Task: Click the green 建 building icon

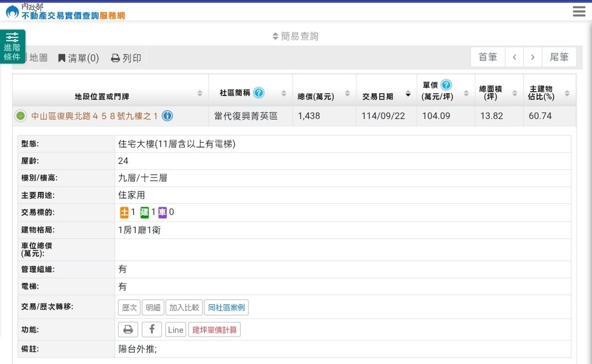Action: coord(144,213)
